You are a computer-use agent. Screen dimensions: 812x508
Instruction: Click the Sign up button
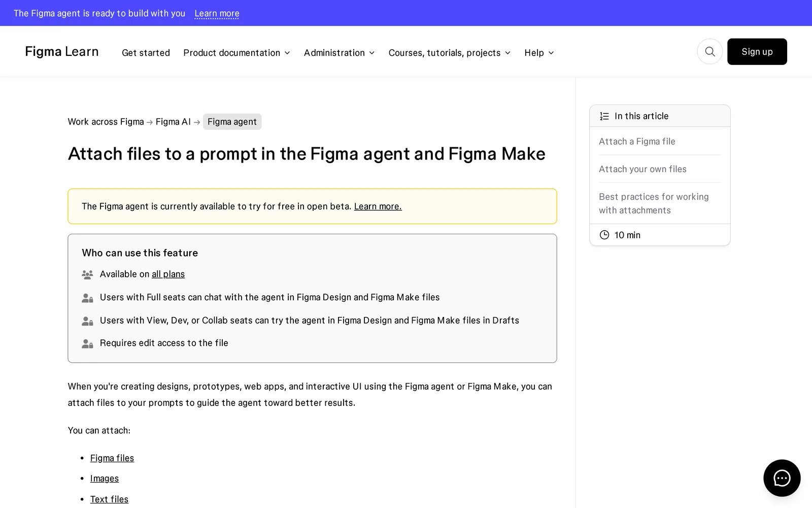tap(757, 51)
